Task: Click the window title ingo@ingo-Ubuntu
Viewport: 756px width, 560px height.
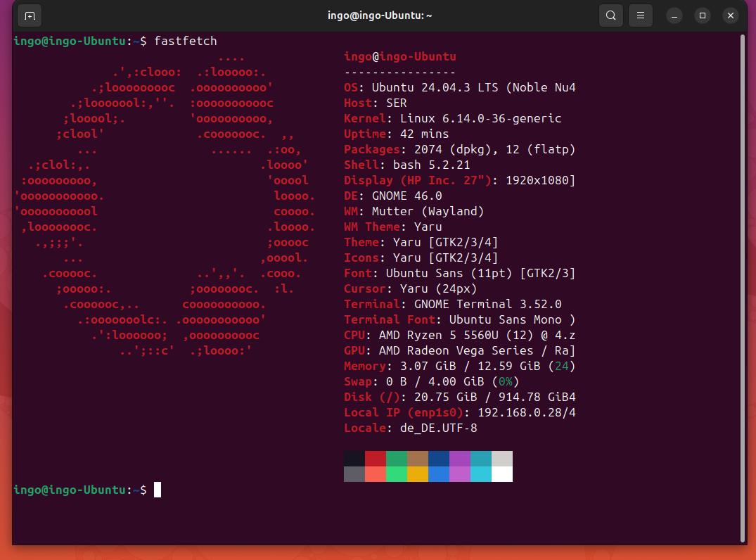Action: (380, 15)
